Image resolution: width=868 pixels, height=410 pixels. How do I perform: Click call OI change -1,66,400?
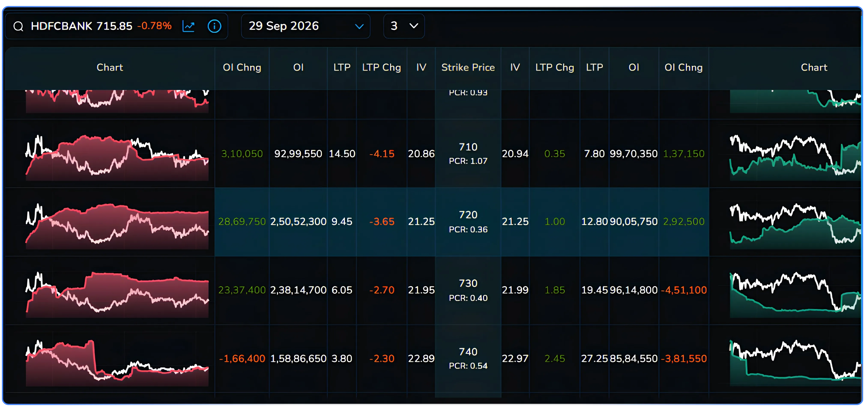242,359
